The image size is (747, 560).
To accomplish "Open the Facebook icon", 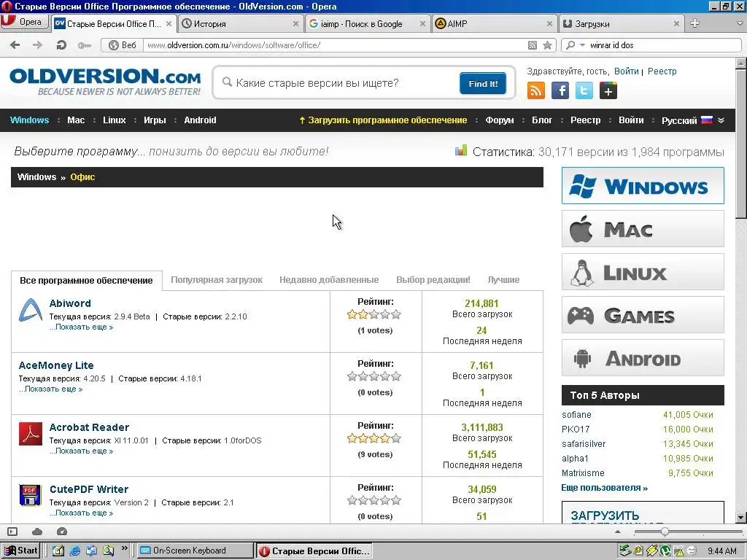I will pos(560,90).
